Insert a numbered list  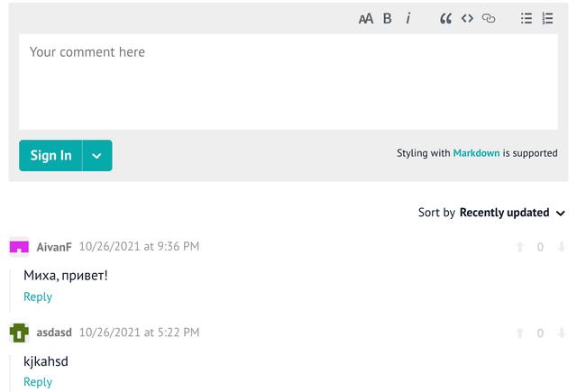click(547, 18)
